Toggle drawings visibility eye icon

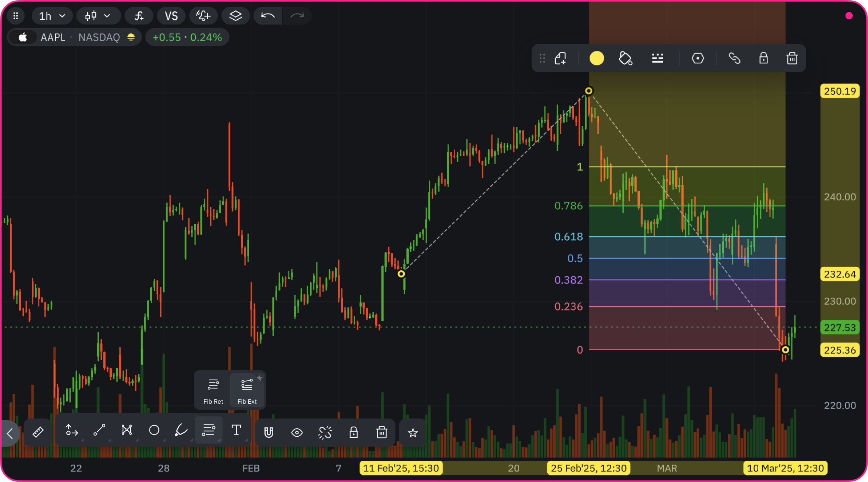tap(297, 433)
